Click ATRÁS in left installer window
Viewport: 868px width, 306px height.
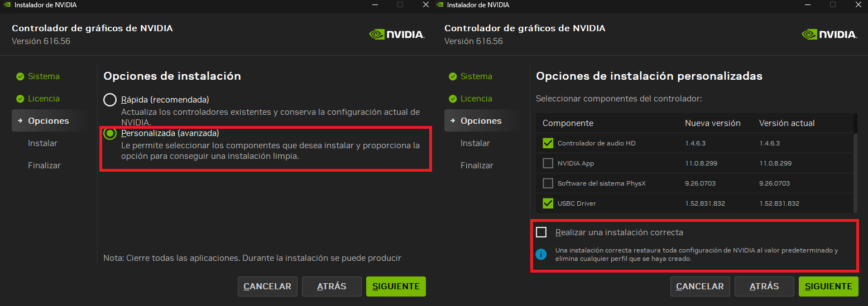coord(332,286)
